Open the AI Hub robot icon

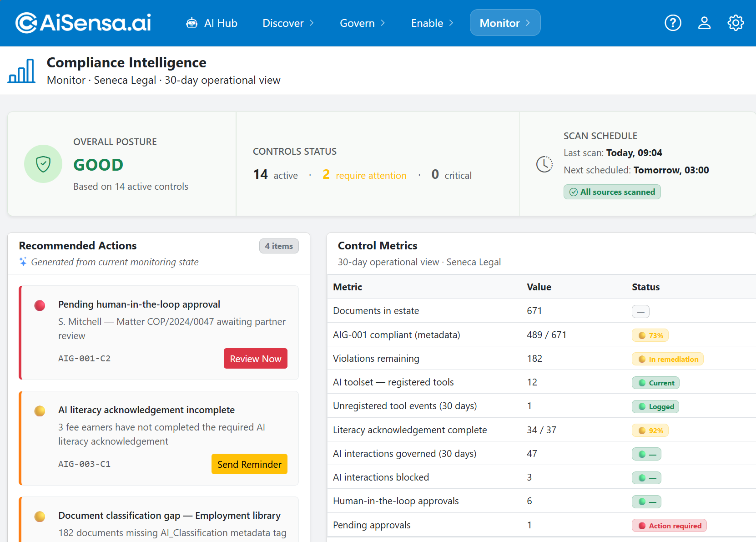192,23
